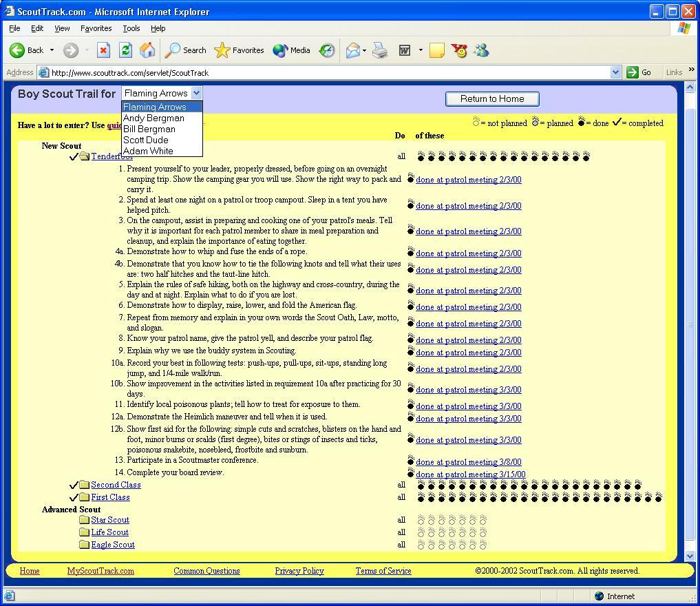Click the Internet zone status bar indicator
This screenshot has width=700, height=606.
[x=615, y=596]
